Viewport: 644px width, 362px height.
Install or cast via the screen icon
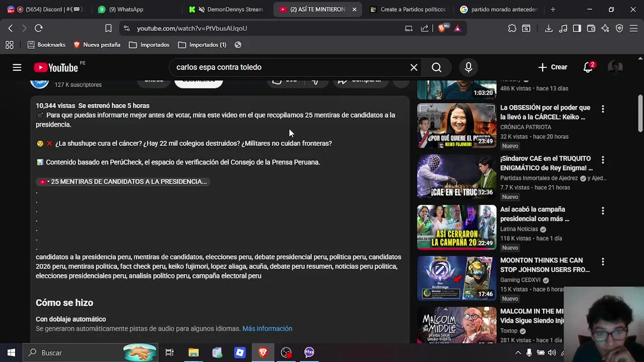coord(409,29)
